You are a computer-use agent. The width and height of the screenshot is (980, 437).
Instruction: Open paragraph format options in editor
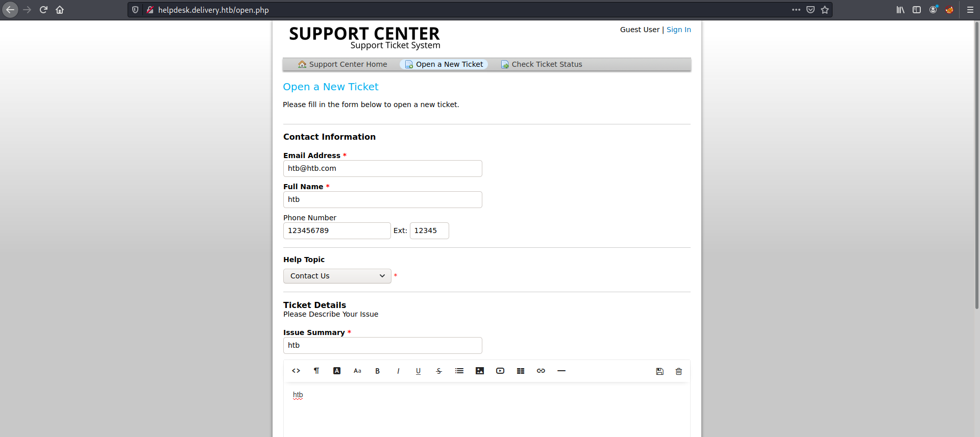(316, 371)
